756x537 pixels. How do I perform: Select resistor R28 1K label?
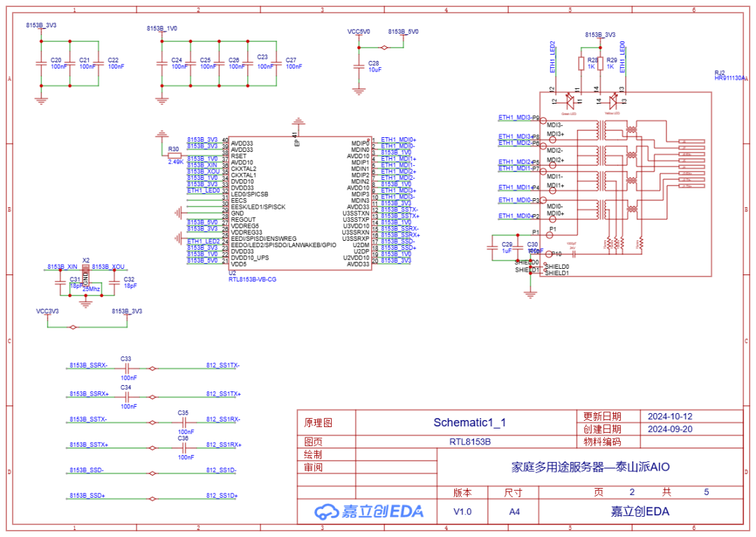591,64
